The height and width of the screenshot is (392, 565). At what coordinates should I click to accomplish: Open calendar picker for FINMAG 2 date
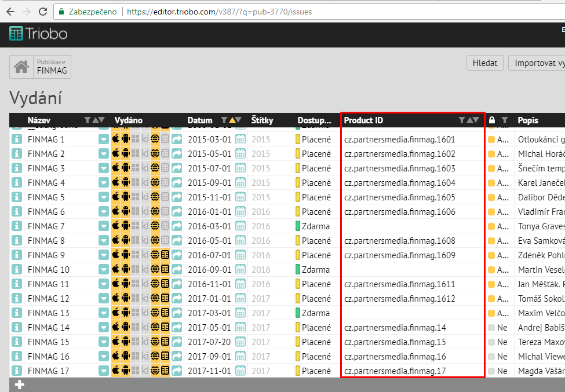pyautogui.click(x=240, y=153)
